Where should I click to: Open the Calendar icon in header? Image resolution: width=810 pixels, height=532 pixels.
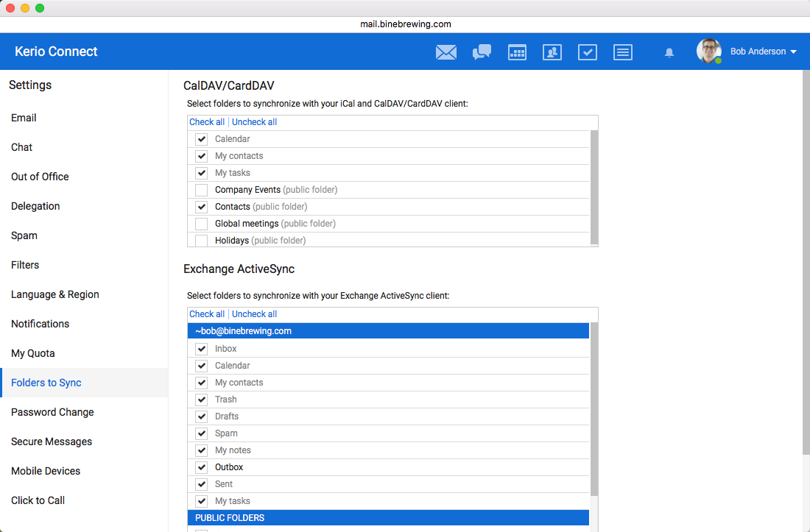click(517, 52)
